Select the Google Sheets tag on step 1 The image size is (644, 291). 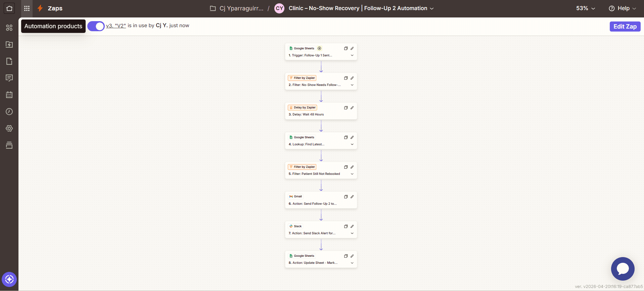pos(302,48)
